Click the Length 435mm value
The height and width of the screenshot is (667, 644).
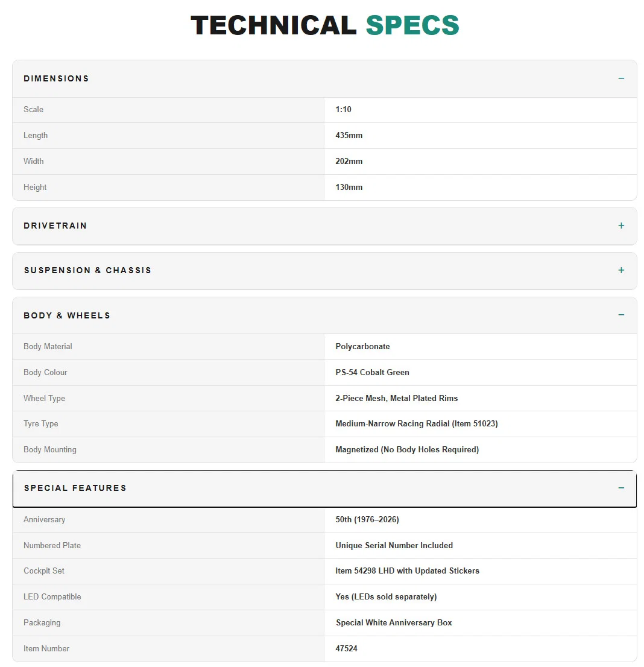[x=349, y=135]
